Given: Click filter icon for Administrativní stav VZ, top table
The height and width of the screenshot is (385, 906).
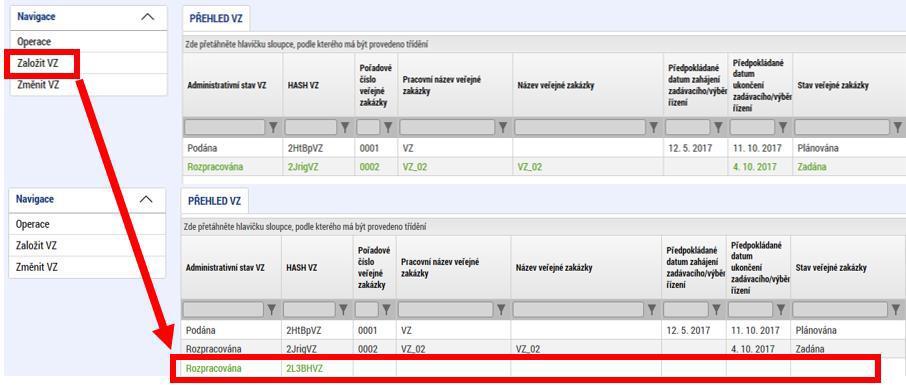Looking at the screenshot, I should [274, 127].
